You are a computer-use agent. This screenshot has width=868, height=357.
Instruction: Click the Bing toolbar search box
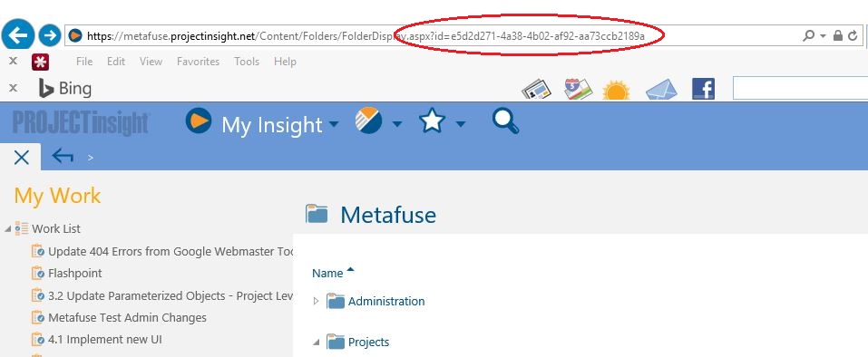(x=800, y=89)
